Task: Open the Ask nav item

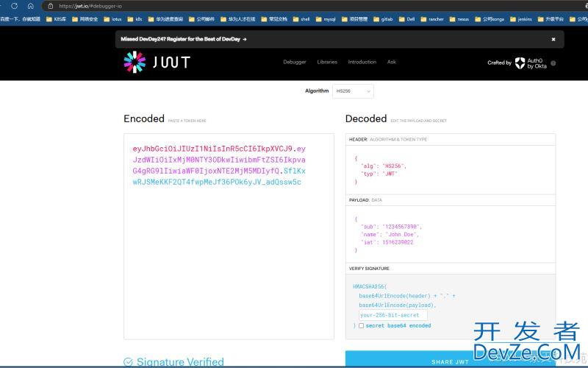Action: point(392,62)
